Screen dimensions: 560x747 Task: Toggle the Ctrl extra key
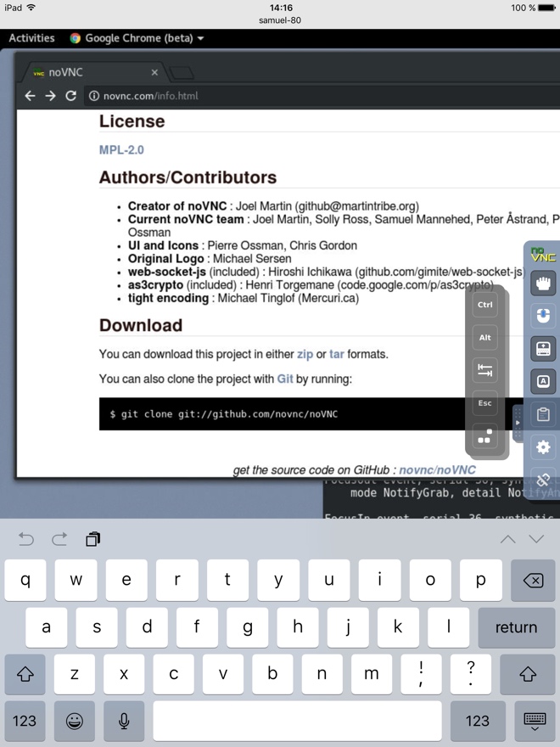484,305
